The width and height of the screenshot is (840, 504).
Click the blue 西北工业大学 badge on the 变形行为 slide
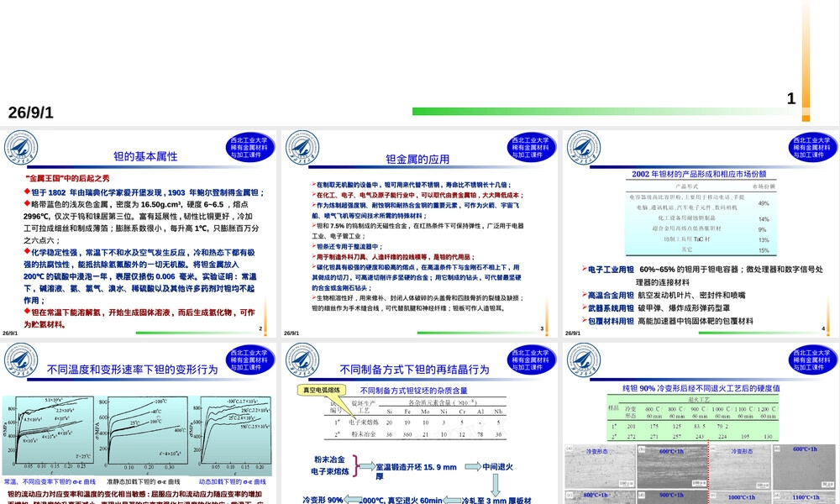click(250, 360)
